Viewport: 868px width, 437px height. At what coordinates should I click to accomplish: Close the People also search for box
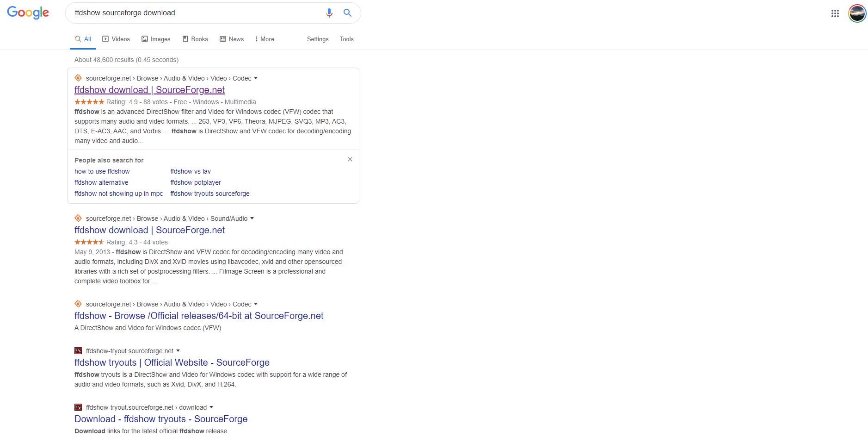[350, 159]
